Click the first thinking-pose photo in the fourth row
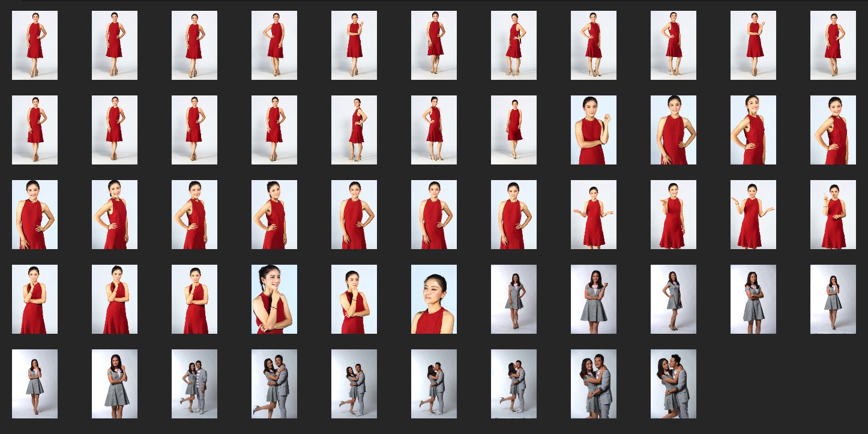The height and width of the screenshot is (434, 868). (35, 300)
